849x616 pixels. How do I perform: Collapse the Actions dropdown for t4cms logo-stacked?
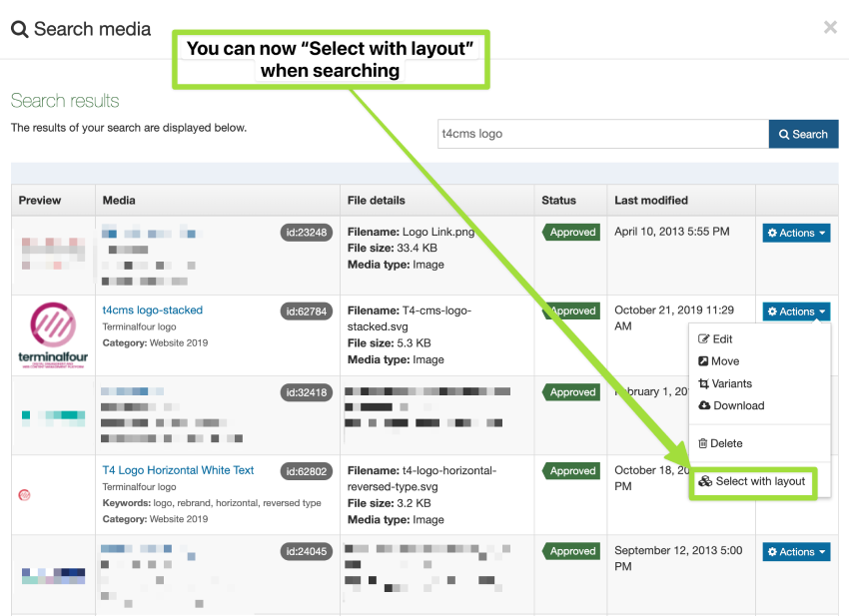click(x=796, y=311)
